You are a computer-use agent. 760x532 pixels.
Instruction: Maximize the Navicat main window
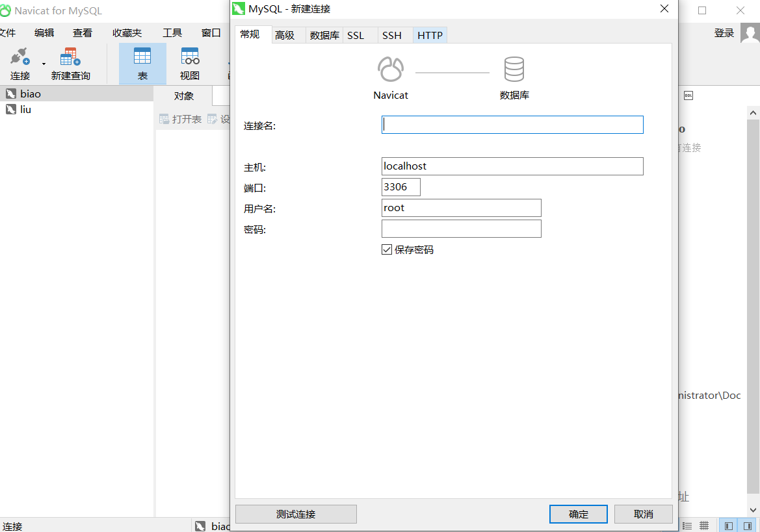coord(702,10)
